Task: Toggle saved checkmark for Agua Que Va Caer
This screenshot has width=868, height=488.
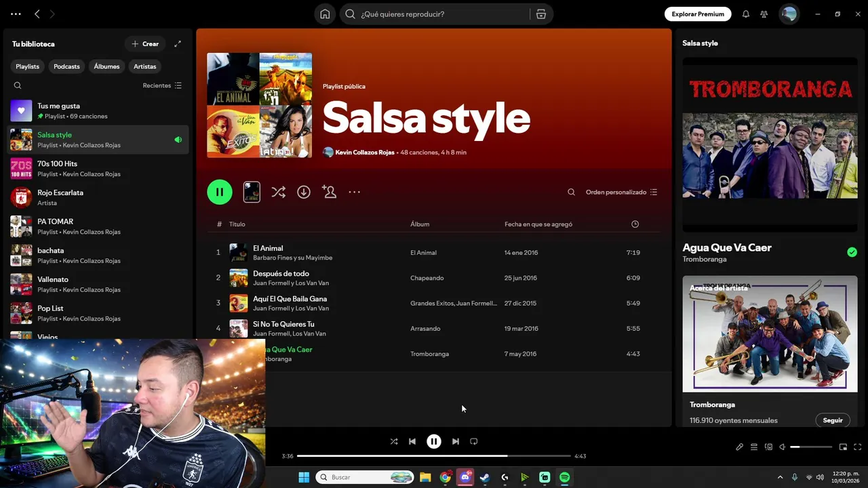Action: coord(852,252)
